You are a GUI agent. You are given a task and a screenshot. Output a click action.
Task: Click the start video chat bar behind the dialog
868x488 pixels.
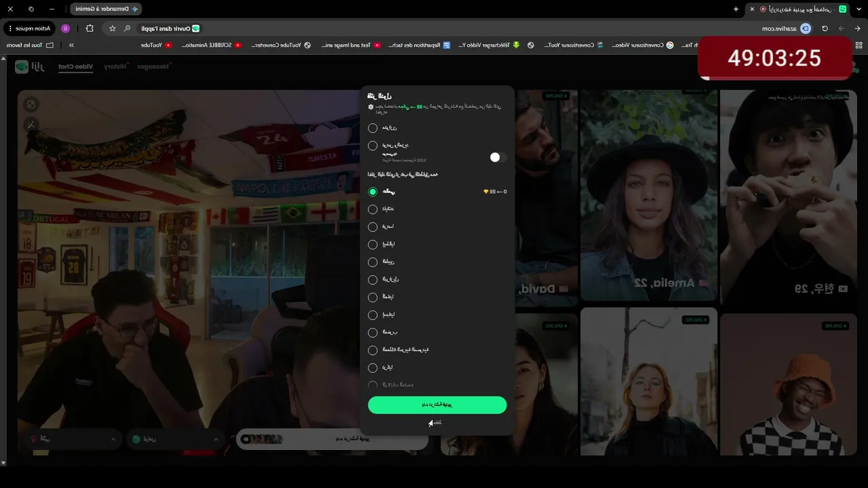tap(332, 439)
